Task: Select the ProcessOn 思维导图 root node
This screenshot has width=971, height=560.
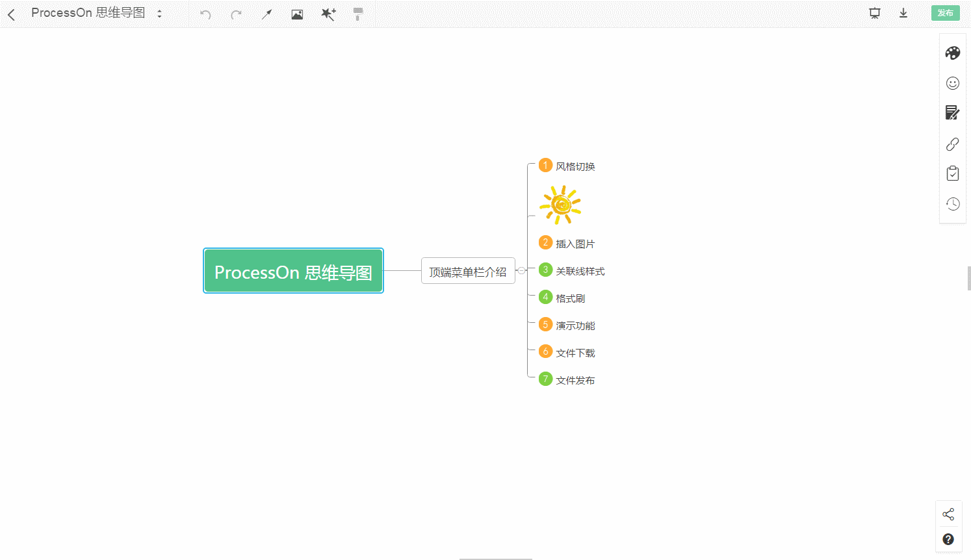Action: 293,270
